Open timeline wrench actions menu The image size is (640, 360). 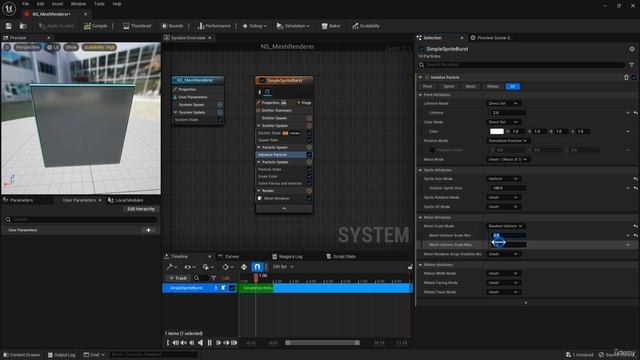point(171,267)
